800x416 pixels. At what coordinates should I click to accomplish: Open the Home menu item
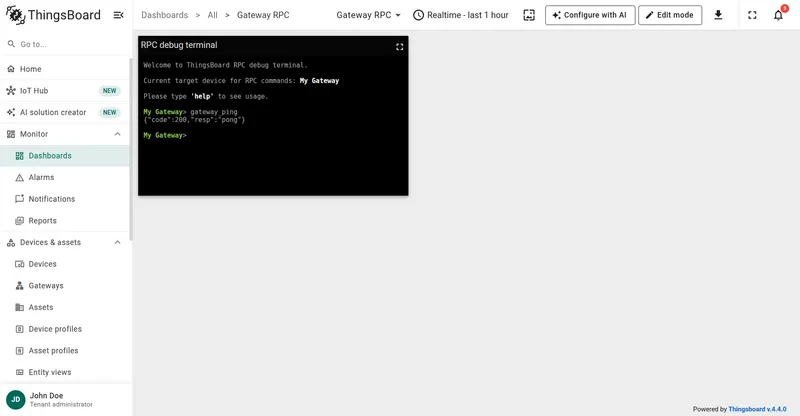[65, 69]
